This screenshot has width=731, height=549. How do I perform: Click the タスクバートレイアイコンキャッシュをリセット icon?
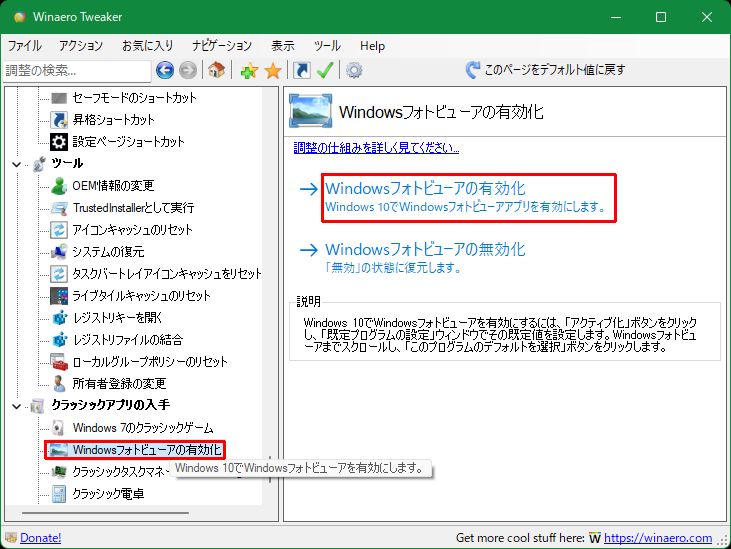(59, 274)
